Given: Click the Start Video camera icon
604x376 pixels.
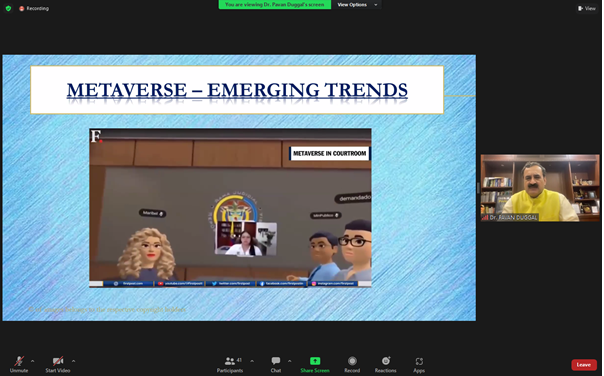Looking at the screenshot, I should pyautogui.click(x=58, y=361).
